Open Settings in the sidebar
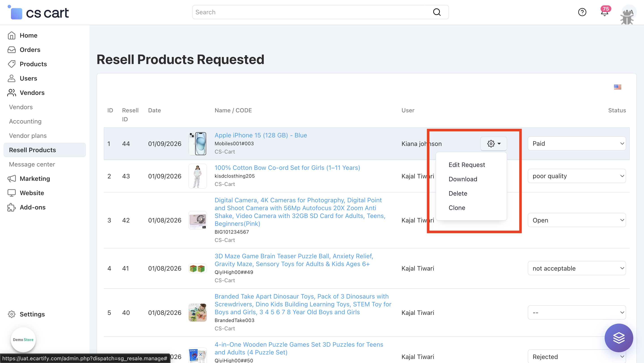The width and height of the screenshot is (644, 363). pyautogui.click(x=32, y=314)
